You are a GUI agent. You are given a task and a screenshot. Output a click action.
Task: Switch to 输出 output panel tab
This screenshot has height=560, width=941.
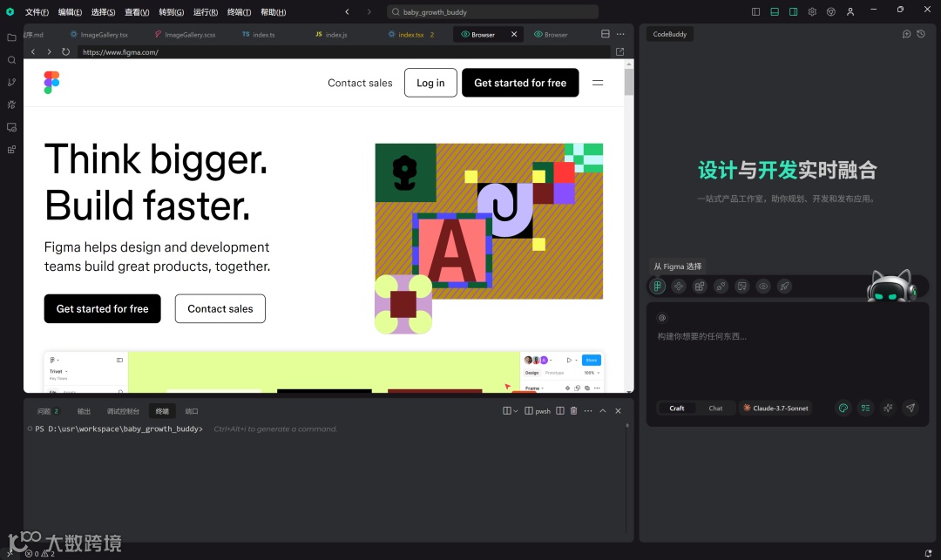84,411
